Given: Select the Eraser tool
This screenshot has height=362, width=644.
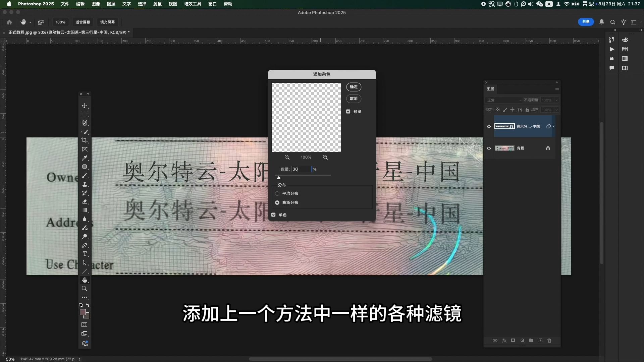Looking at the screenshot, I should click(85, 202).
